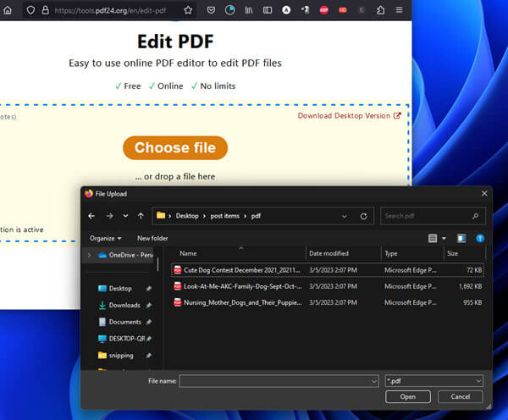Viewport: 508px width, 420px height.
Task: Toggle the sidebar view icon in Firefox
Action: 268,10
